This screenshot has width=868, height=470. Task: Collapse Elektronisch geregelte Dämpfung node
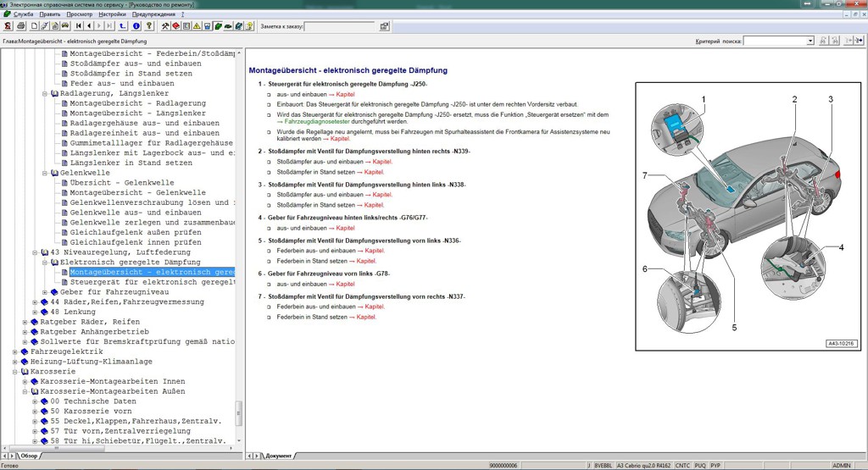tap(45, 263)
